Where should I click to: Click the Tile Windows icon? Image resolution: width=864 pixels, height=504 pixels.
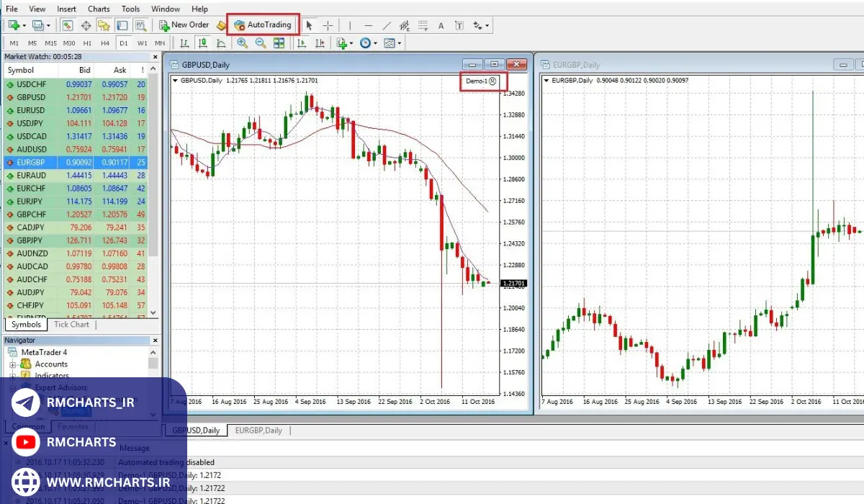(279, 43)
